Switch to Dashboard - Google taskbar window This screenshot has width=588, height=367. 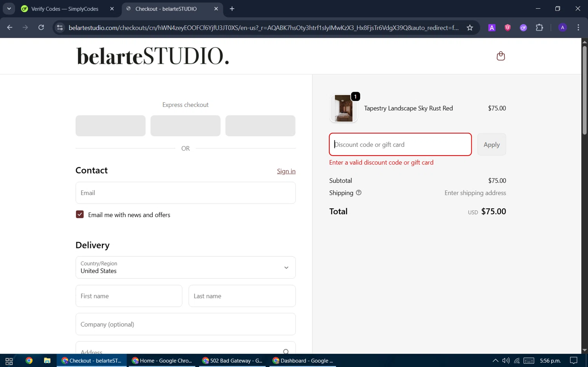(303, 361)
